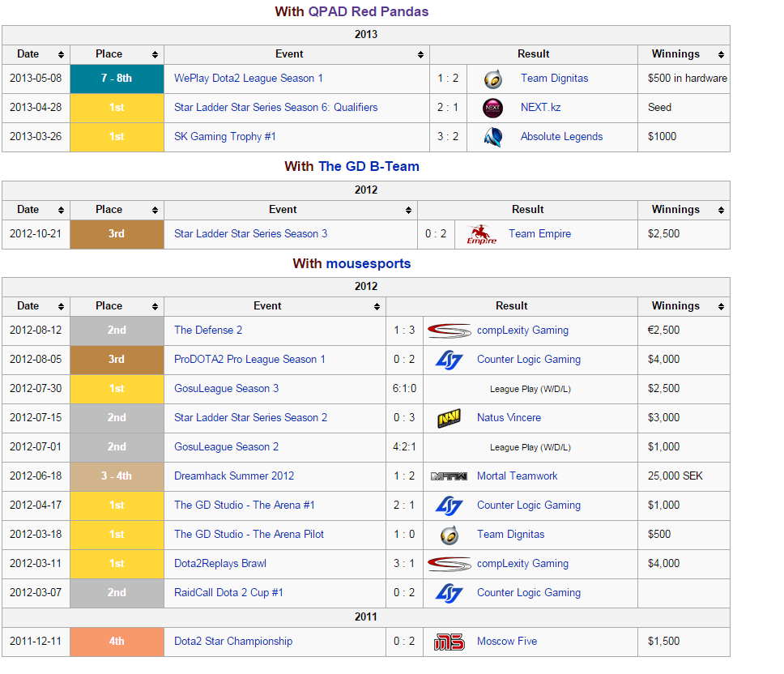Open Team Dignitas link in WePlay row
This screenshot has height=674, width=784.
tap(555, 79)
